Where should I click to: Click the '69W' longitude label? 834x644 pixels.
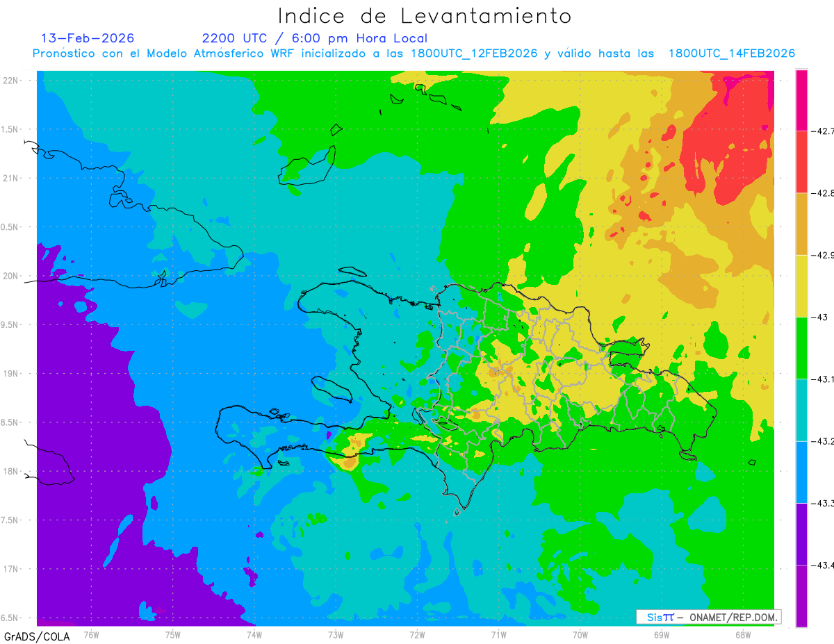pos(662,635)
